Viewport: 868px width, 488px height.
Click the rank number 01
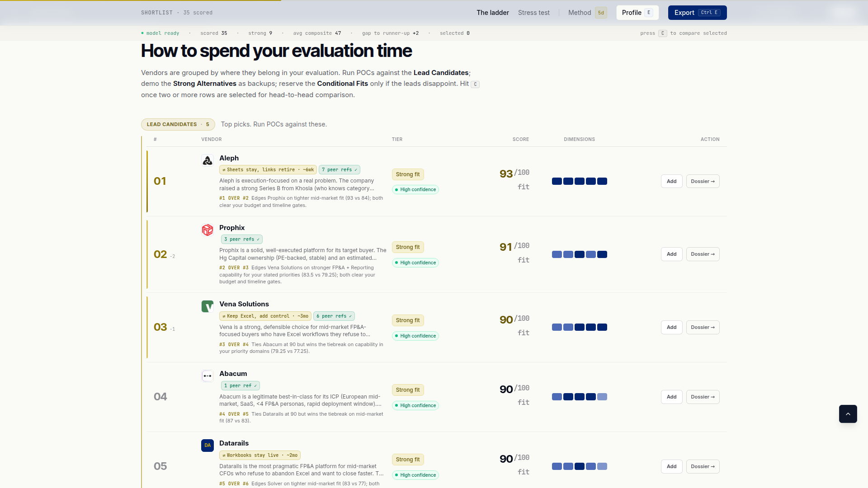[160, 181]
